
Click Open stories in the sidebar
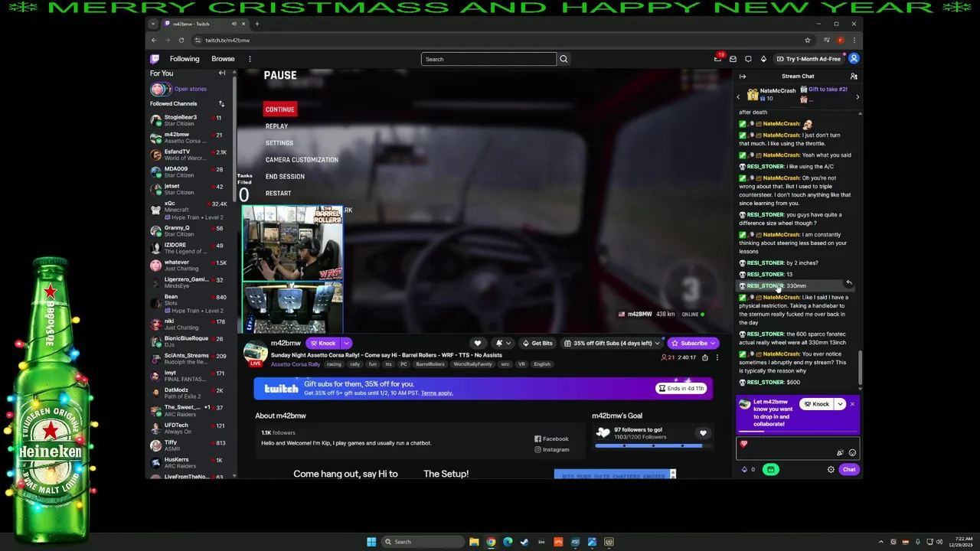190,89
